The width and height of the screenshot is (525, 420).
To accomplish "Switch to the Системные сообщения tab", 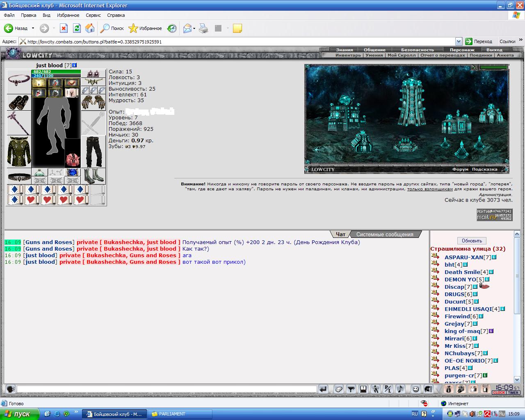I will pyautogui.click(x=385, y=234).
